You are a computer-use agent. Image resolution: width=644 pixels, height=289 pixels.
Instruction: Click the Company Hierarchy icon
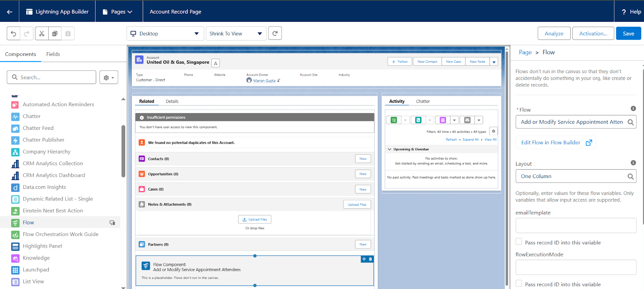coord(15,152)
